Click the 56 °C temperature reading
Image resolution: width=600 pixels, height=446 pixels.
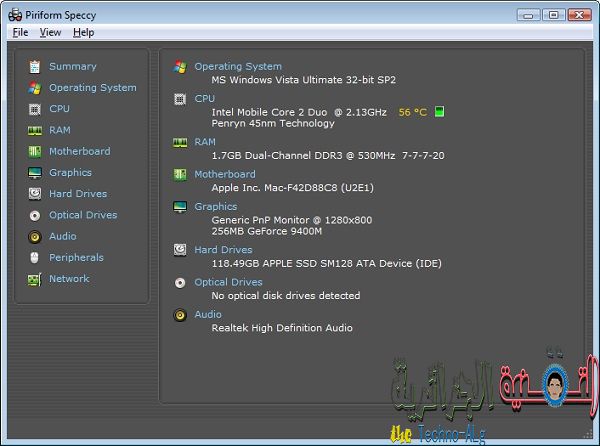[413, 112]
